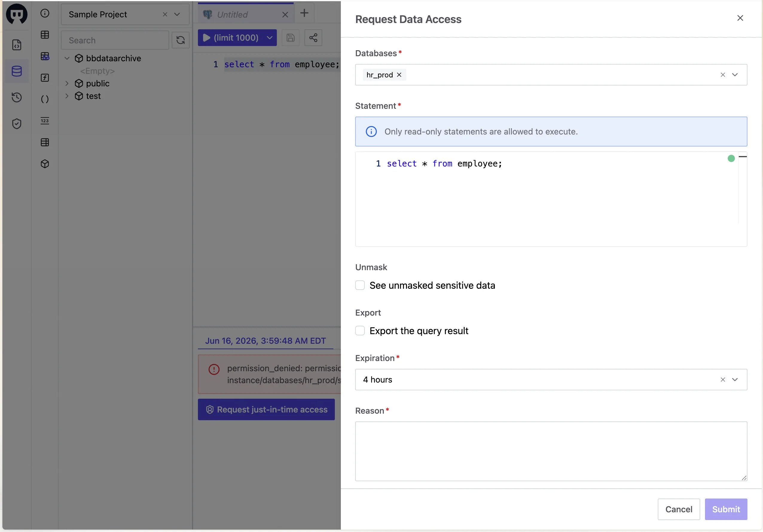Enable See unmasked sensitive data

(x=360, y=285)
